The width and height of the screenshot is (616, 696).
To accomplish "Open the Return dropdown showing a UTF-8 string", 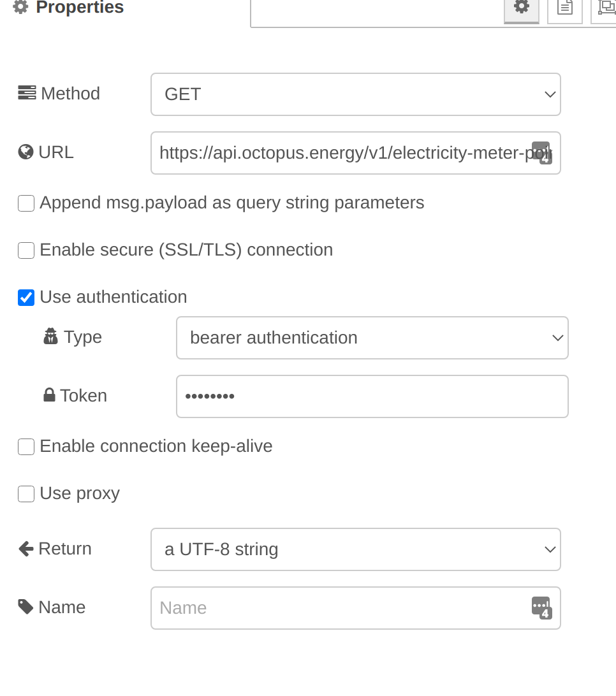I will coord(356,549).
